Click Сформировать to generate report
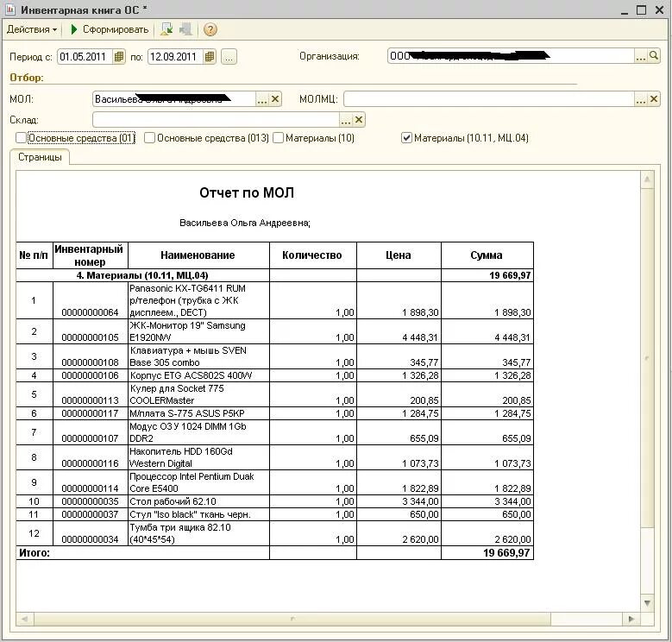This screenshot has height=642, width=672. coord(110,29)
